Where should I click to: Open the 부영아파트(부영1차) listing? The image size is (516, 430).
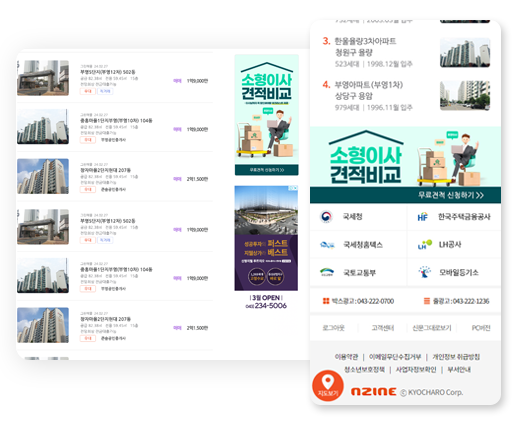click(369, 85)
